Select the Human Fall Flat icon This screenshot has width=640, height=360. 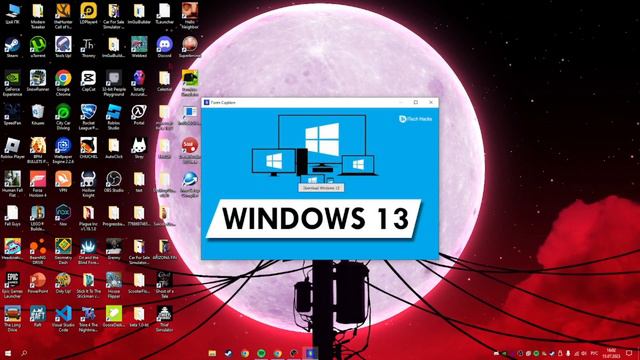pyautogui.click(x=12, y=184)
